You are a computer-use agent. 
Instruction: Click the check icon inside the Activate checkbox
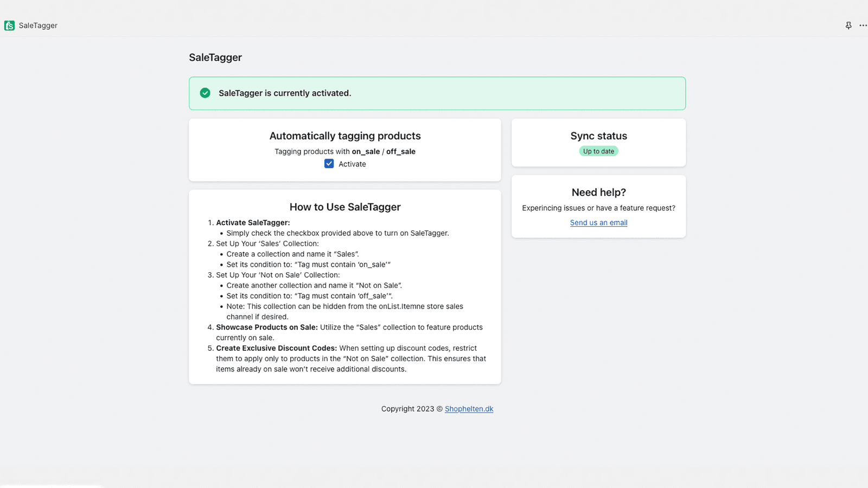(329, 163)
